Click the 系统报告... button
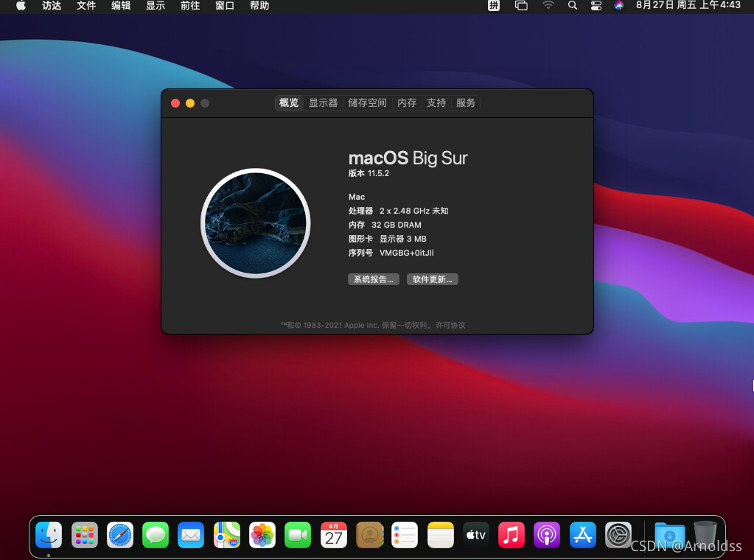 click(374, 279)
